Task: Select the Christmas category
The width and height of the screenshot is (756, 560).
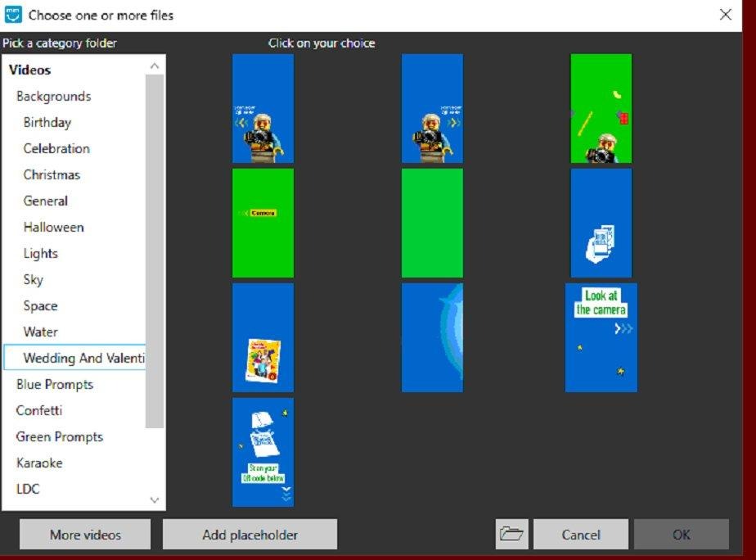Action: [x=52, y=174]
